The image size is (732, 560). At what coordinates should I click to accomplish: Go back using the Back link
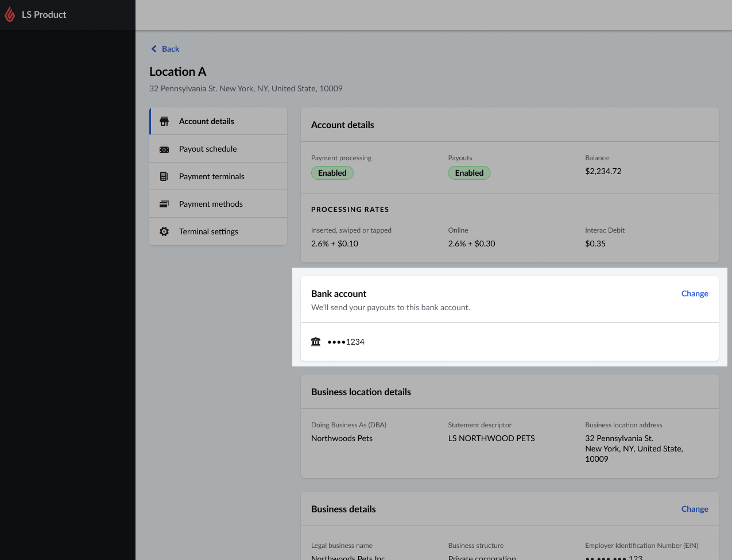click(171, 49)
